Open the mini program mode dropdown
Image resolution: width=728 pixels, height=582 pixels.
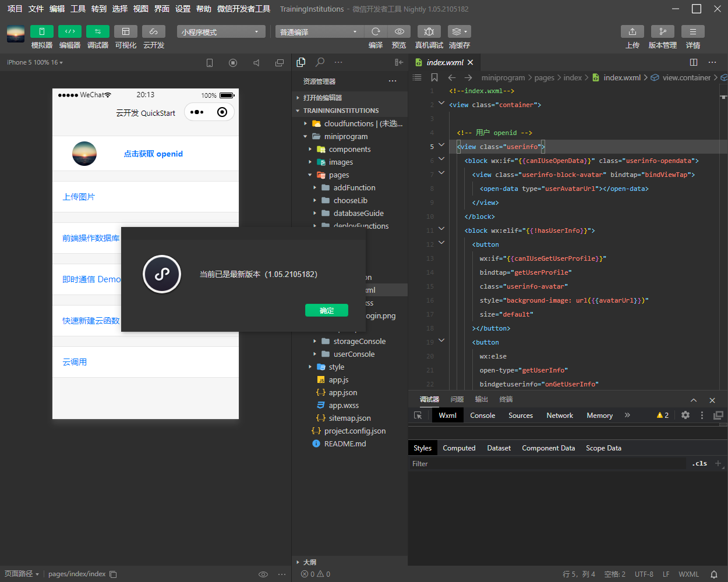221,31
